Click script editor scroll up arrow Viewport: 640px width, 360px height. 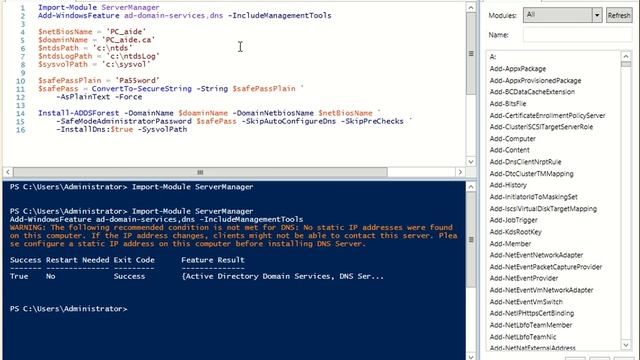[471, 7]
